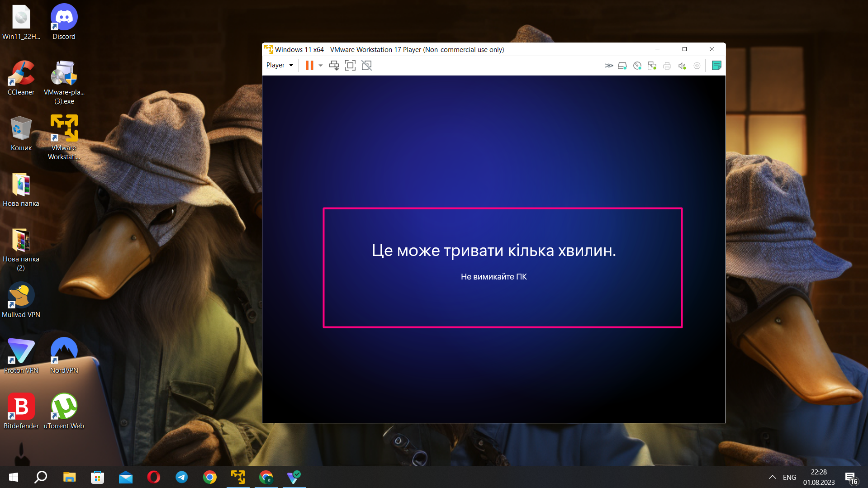868x488 pixels.
Task: Send Ctrl+Alt+Del to the virtual machine
Action: pos(334,65)
